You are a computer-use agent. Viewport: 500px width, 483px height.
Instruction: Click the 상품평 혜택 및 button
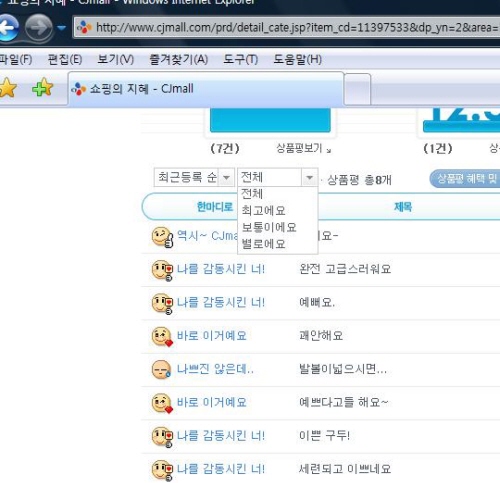point(465,179)
